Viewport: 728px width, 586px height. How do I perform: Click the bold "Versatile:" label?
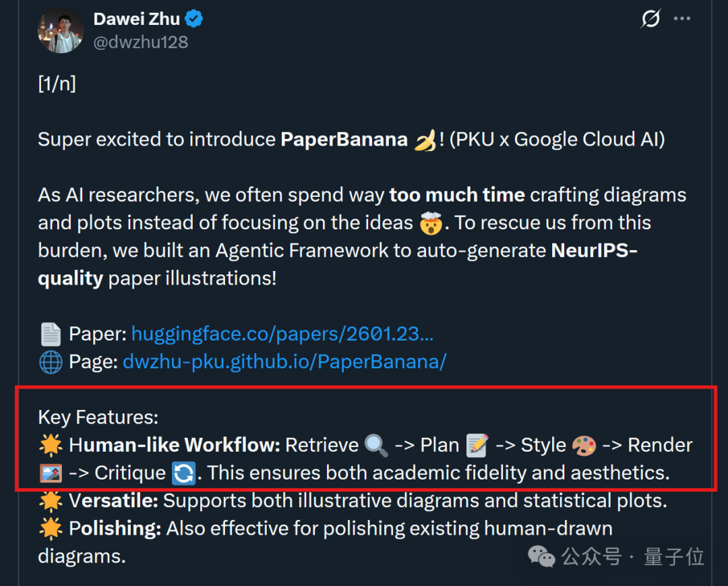click(x=114, y=501)
